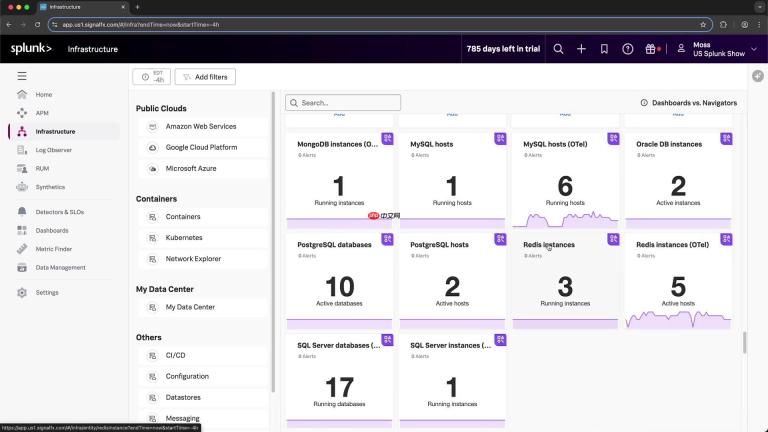Select the Infrastructure sidebar icon
768x432 pixels.
[22, 131]
